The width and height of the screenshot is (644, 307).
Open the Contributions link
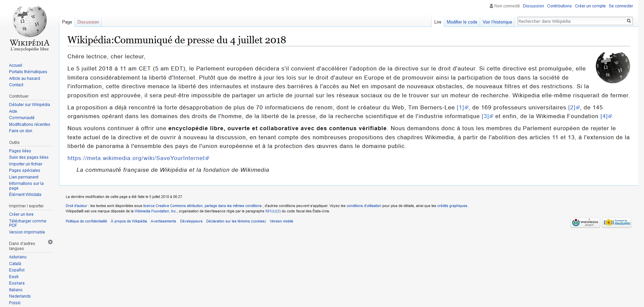point(559,6)
